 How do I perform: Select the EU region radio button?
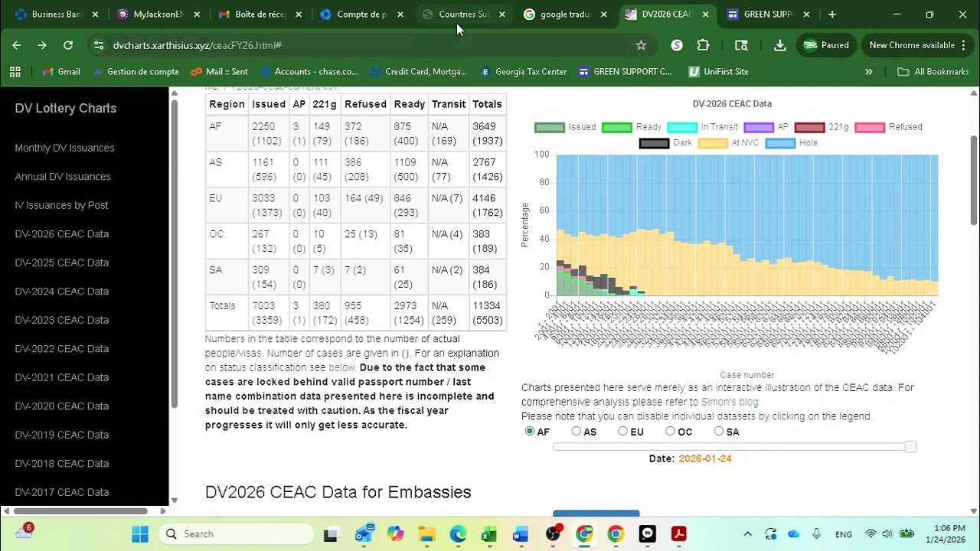[x=623, y=432]
